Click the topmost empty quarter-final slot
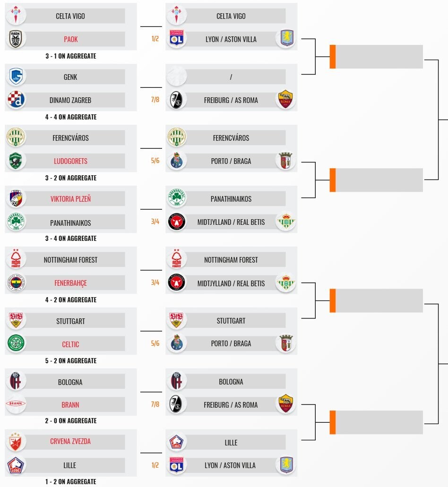Viewport: 448px width, 487px height. (x=379, y=57)
